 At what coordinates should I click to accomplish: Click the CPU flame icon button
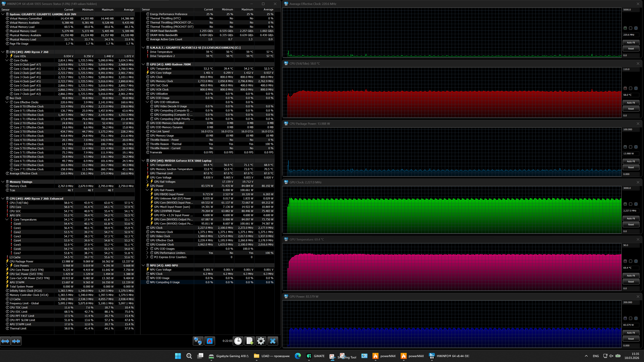click(210, 341)
